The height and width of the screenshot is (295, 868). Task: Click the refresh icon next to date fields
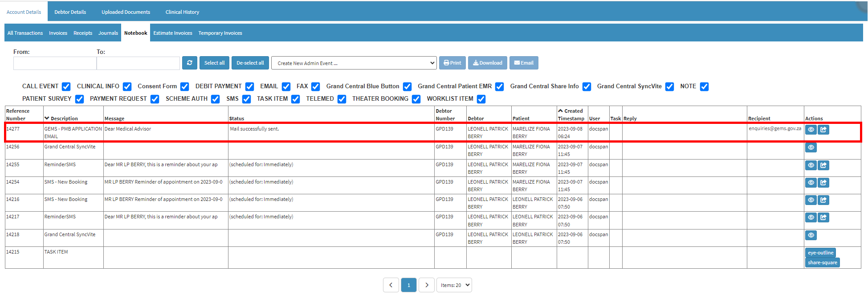189,63
